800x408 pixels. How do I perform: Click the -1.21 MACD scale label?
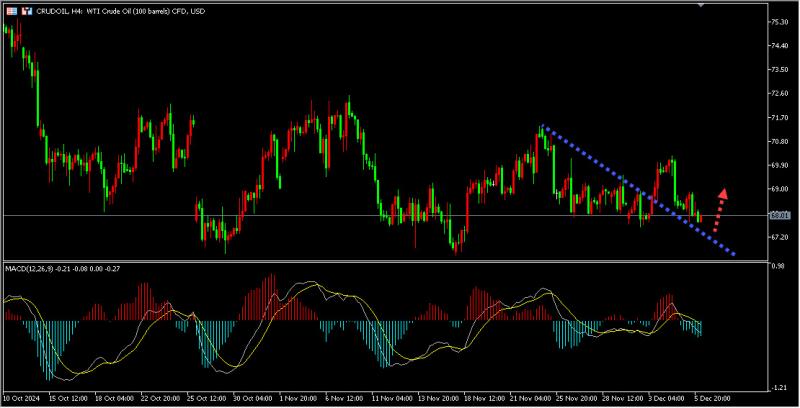click(x=779, y=388)
